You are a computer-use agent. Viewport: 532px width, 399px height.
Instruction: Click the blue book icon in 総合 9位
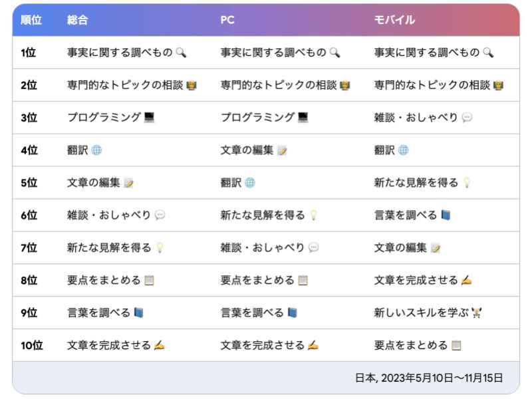click(138, 313)
